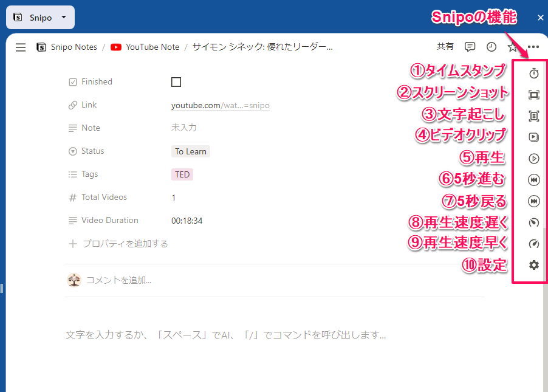This screenshot has width=548, height=392.
Task: Insert a timestamp with the stopwatch icon
Action: (x=533, y=73)
